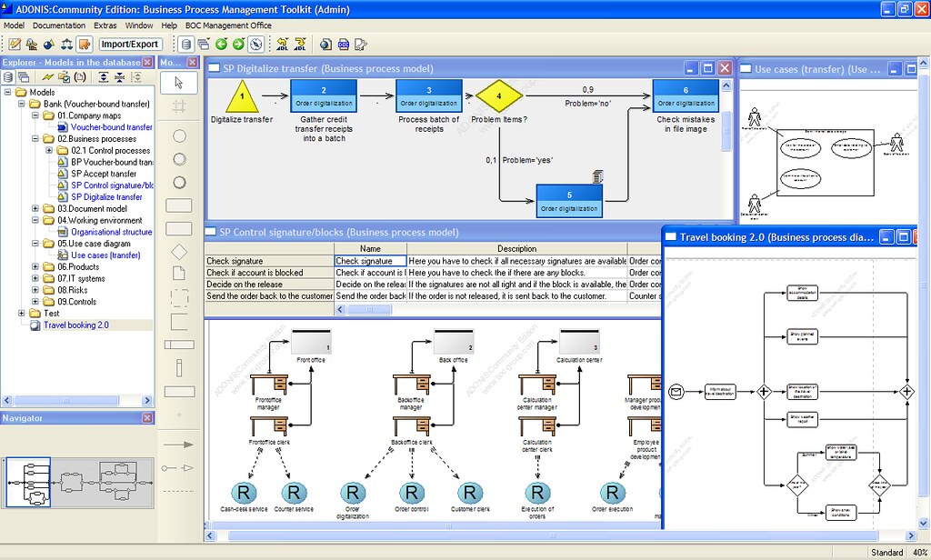
Task: Click the Explorer lightning bolt icon
Action: tap(47, 77)
